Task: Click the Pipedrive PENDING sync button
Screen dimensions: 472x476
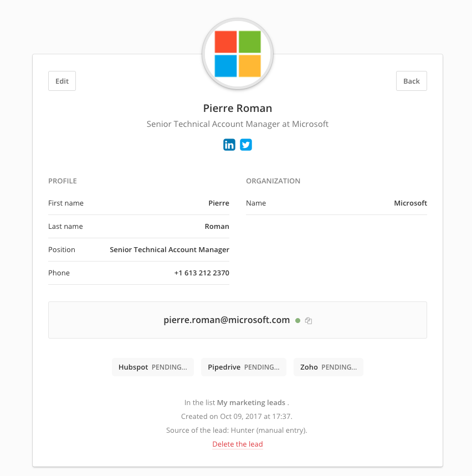Action: tap(243, 367)
